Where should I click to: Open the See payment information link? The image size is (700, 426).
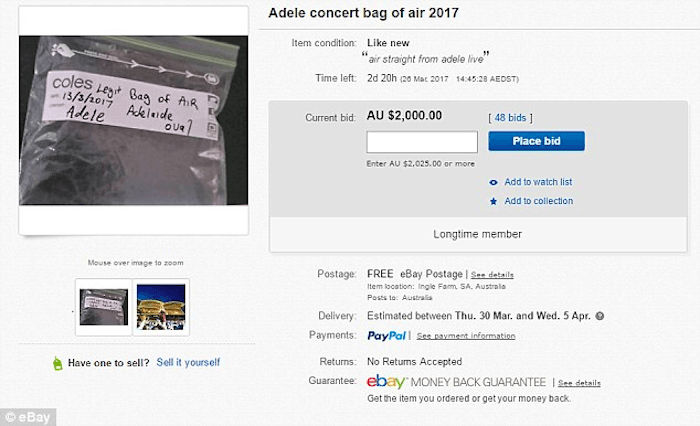point(465,336)
